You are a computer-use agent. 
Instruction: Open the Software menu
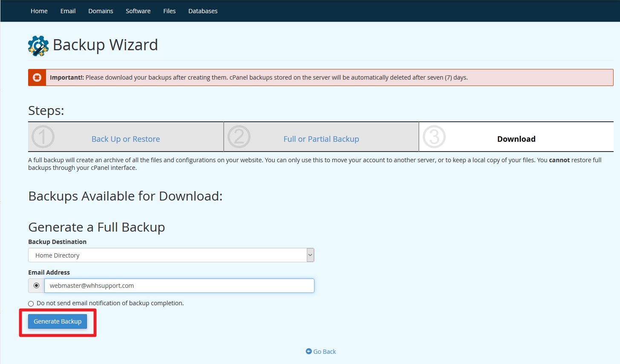(x=138, y=11)
